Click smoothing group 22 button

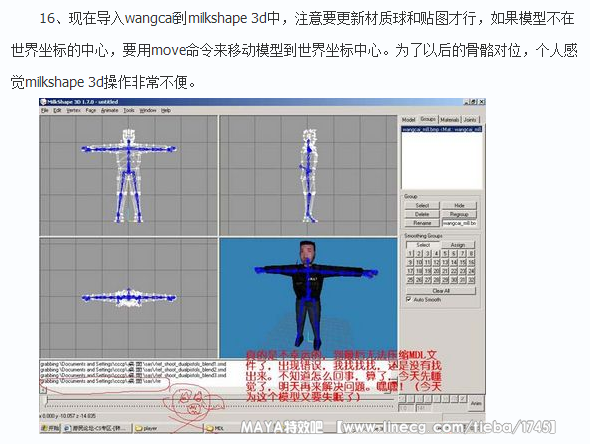coord(454,271)
